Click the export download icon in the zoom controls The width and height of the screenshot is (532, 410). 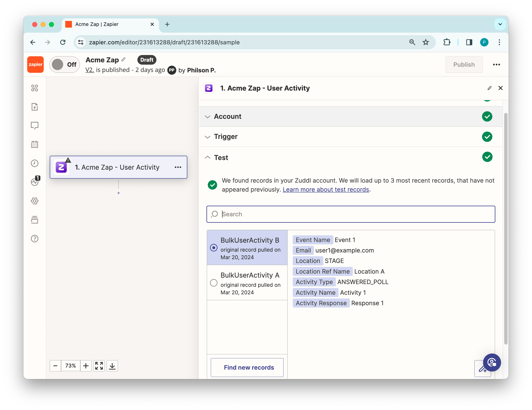tap(112, 366)
